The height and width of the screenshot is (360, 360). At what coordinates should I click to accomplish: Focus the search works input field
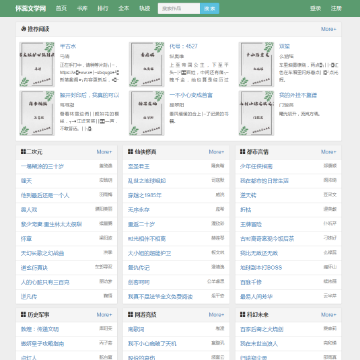(179, 9)
